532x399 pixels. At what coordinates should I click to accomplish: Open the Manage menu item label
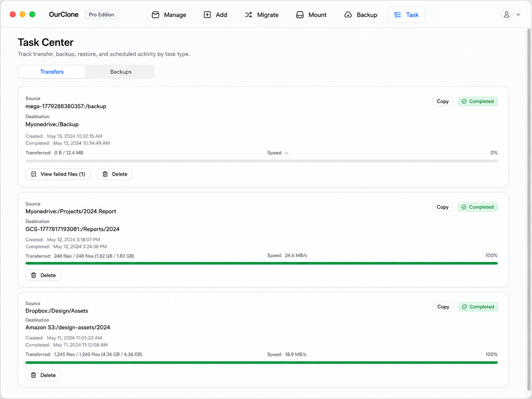tap(175, 15)
